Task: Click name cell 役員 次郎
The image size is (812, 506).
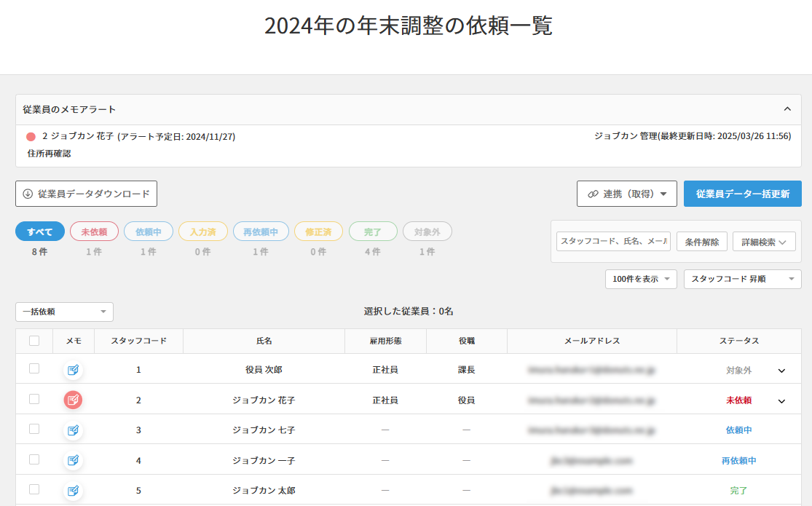Action: coord(264,370)
